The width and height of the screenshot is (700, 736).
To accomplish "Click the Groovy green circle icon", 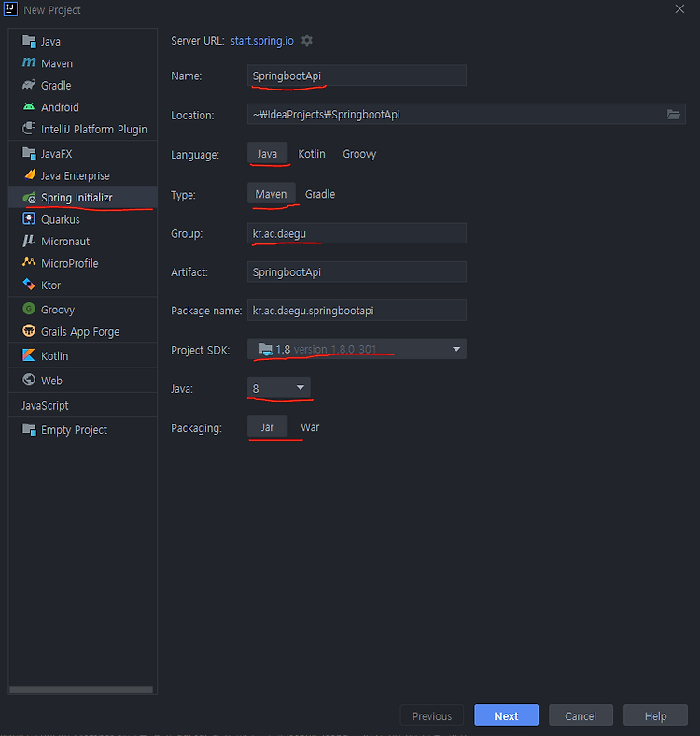I will pyautogui.click(x=29, y=309).
